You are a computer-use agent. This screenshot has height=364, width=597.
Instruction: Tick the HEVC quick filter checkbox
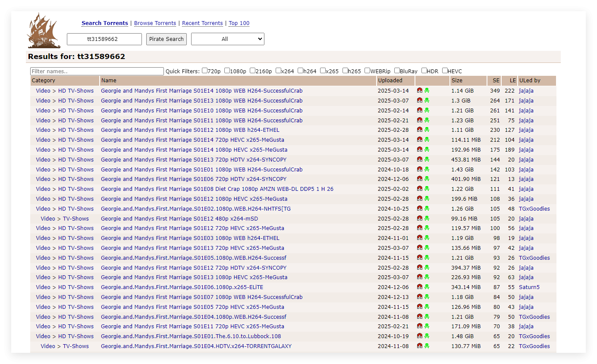click(445, 71)
